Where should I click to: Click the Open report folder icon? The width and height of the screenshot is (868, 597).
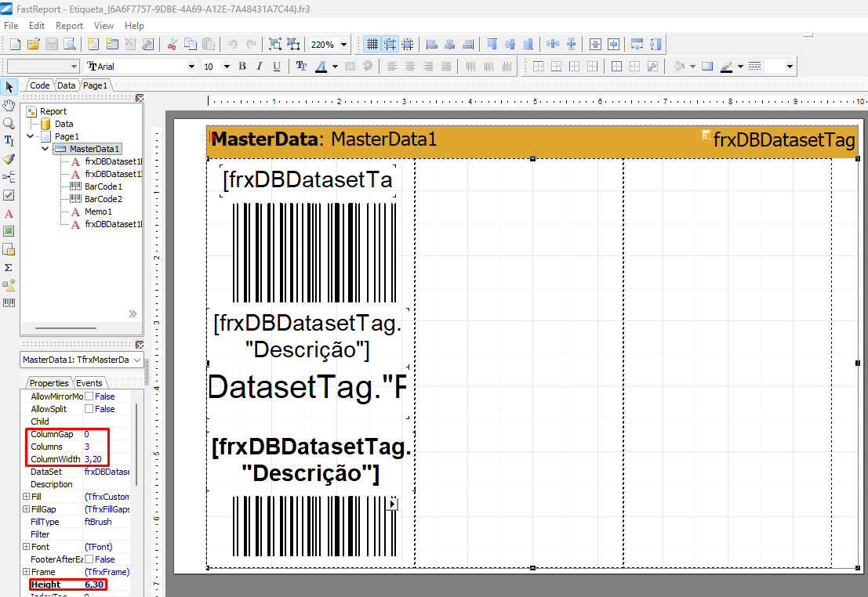[32, 45]
